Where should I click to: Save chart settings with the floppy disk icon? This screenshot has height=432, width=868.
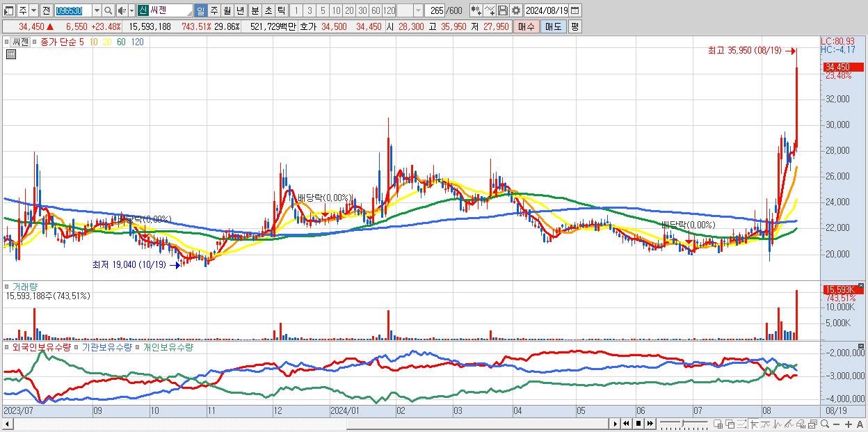(503, 10)
